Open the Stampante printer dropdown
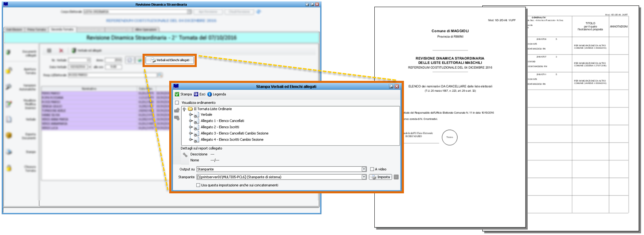The width and height of the screenshot is (644, 235). [364, 177]
